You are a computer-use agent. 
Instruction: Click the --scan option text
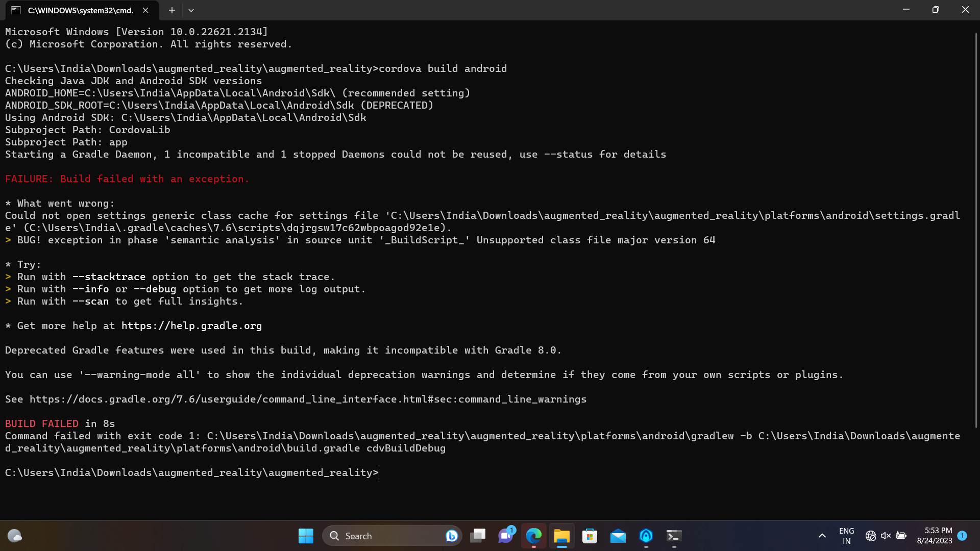90,302
